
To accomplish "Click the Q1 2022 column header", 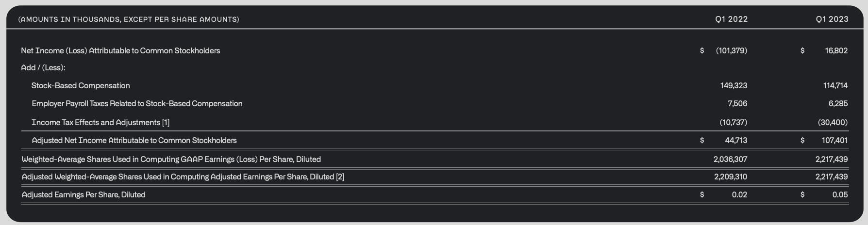I will tap(731, 19).
